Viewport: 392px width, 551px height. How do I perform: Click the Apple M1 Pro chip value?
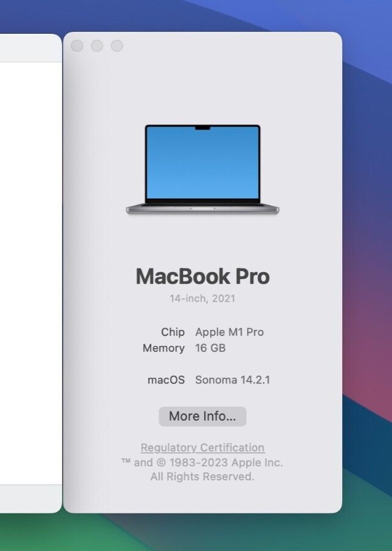pos(230,332)
